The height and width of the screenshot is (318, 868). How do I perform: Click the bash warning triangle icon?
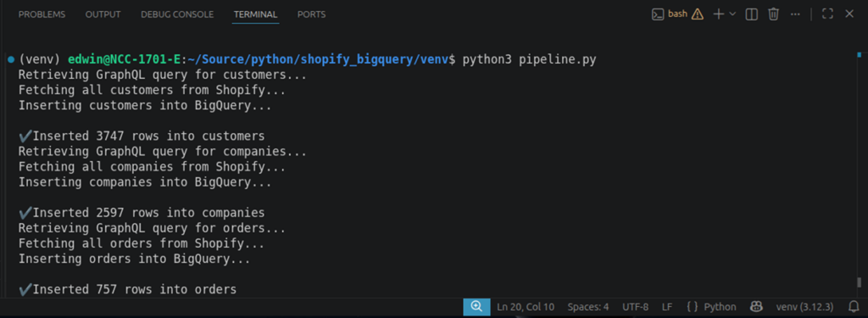698,14
